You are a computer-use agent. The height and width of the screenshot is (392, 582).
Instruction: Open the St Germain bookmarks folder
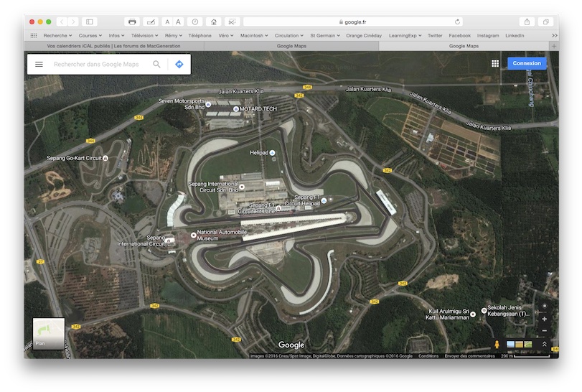(325, 36)
